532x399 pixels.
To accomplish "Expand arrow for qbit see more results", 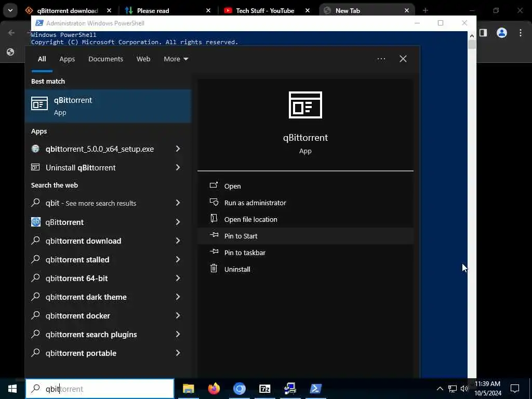I will pos(178,203).
